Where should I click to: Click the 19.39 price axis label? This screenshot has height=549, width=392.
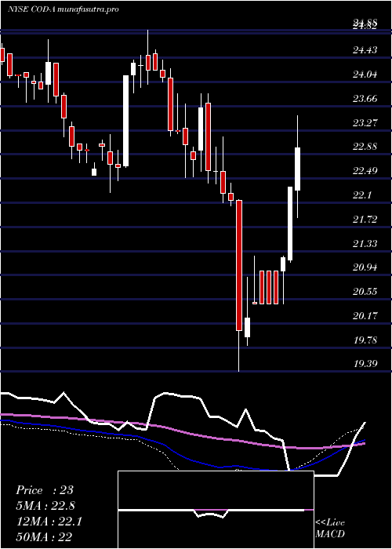(365, 364)
